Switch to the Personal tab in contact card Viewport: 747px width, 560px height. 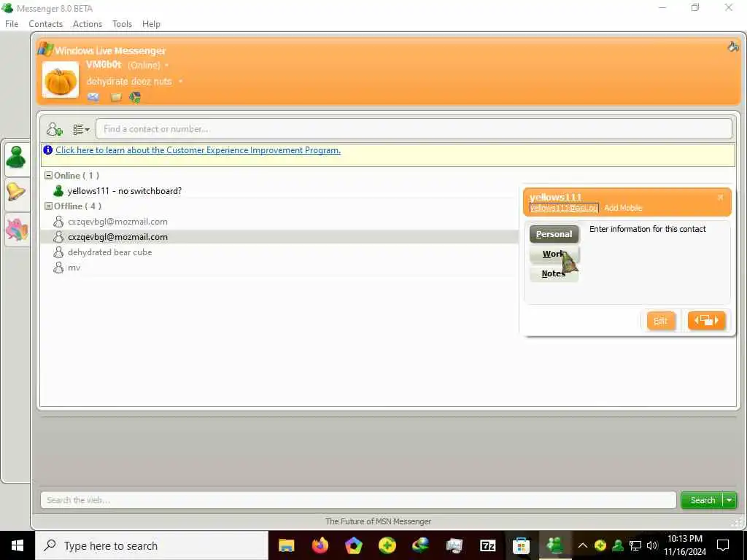[x=554, y=234]
